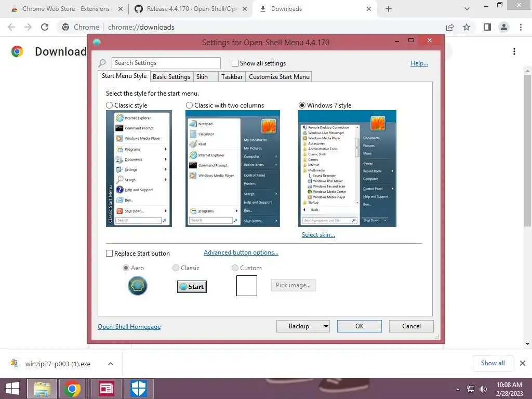Viewport: 532px width, 399px height.
Task: Close the Chrome Web Store tab
Action: tap(121, 9)
